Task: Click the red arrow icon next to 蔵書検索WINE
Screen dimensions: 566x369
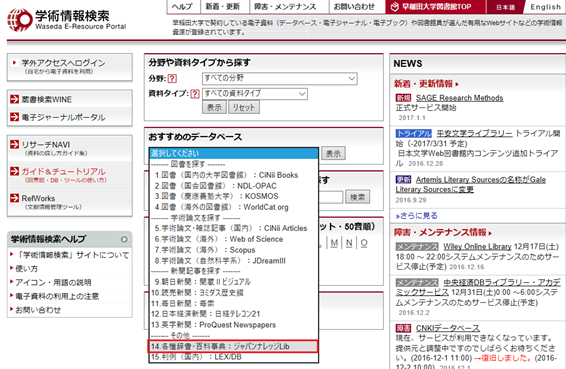Action: pyautogui.click(x=14, y=99)
